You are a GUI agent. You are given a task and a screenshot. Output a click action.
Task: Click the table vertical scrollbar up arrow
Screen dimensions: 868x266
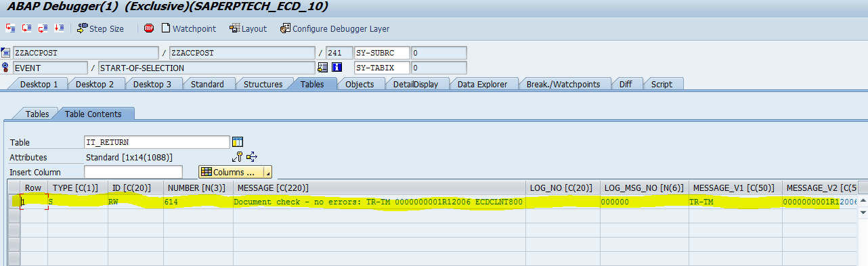[x=863, y=201]
